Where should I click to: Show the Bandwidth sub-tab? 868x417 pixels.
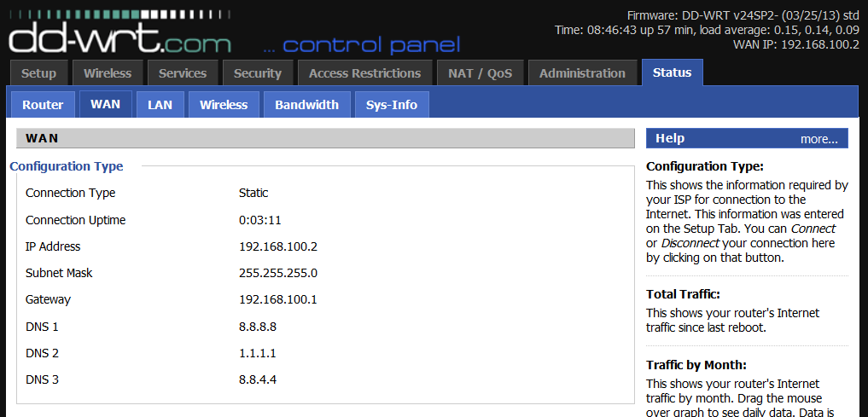(306, 105)
